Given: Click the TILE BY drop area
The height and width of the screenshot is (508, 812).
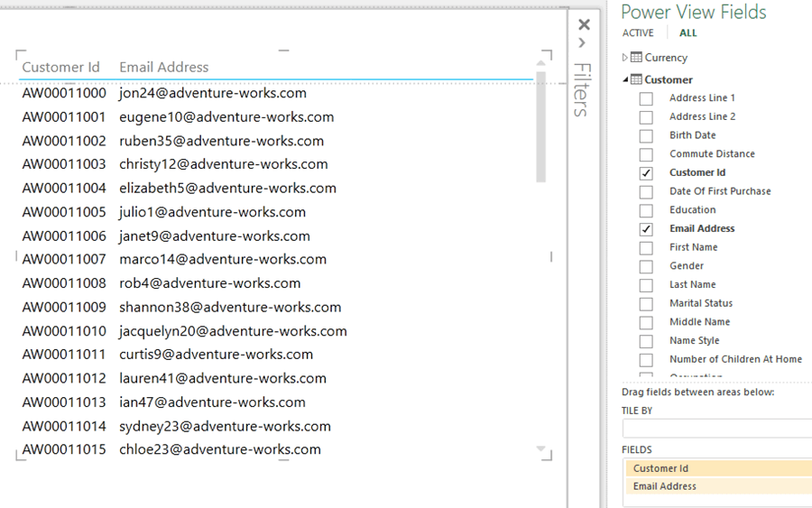Looking at the screenshot, I should coord(716,429).
